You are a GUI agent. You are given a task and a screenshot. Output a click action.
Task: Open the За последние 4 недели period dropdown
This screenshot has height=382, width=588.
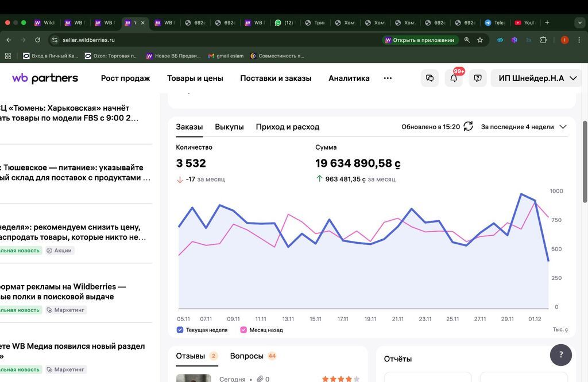524,127
